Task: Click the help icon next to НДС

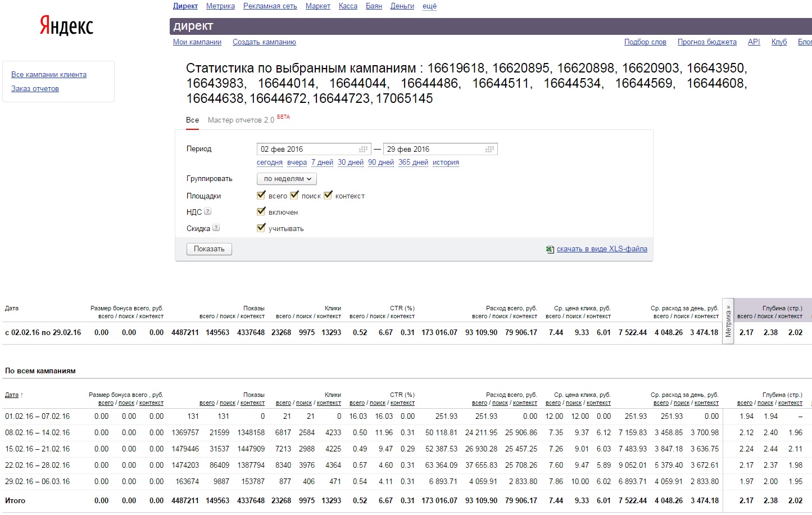Action: click(207, 211)
